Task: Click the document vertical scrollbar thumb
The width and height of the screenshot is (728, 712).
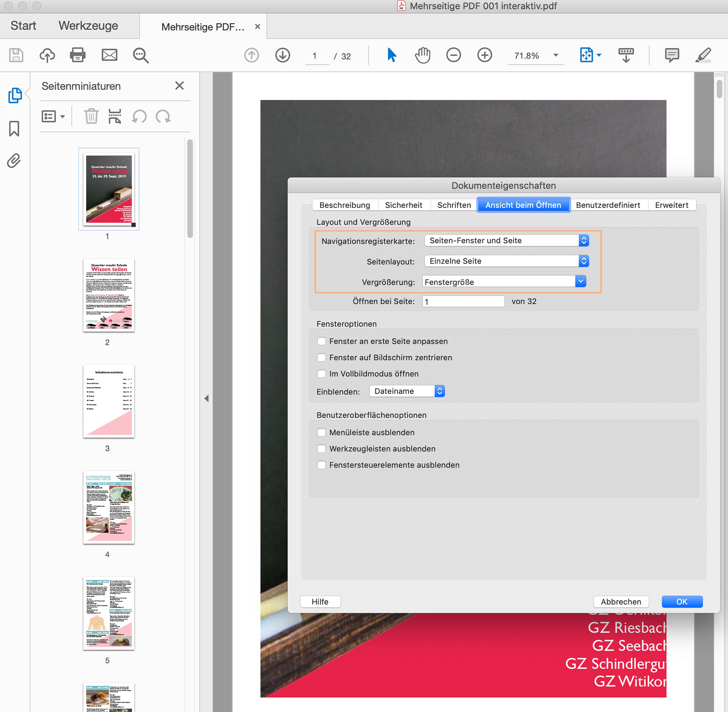Action: 719,88
